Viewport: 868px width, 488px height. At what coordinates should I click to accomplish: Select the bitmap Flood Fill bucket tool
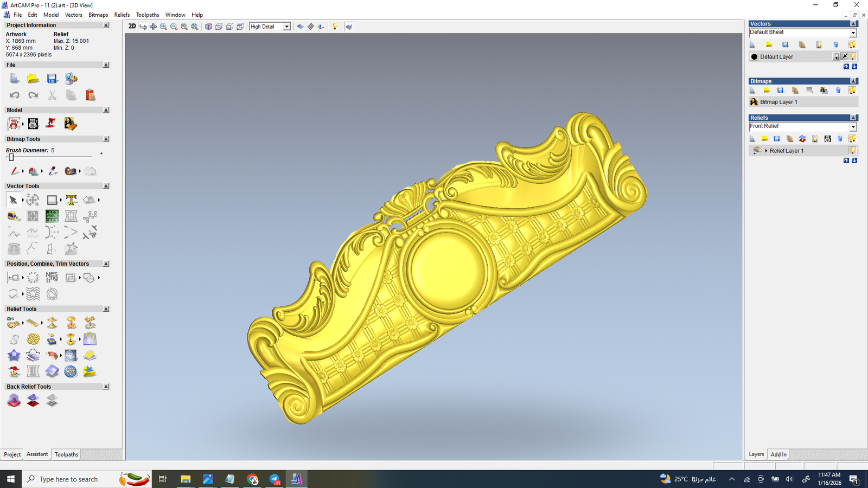(x=34, y=171)
